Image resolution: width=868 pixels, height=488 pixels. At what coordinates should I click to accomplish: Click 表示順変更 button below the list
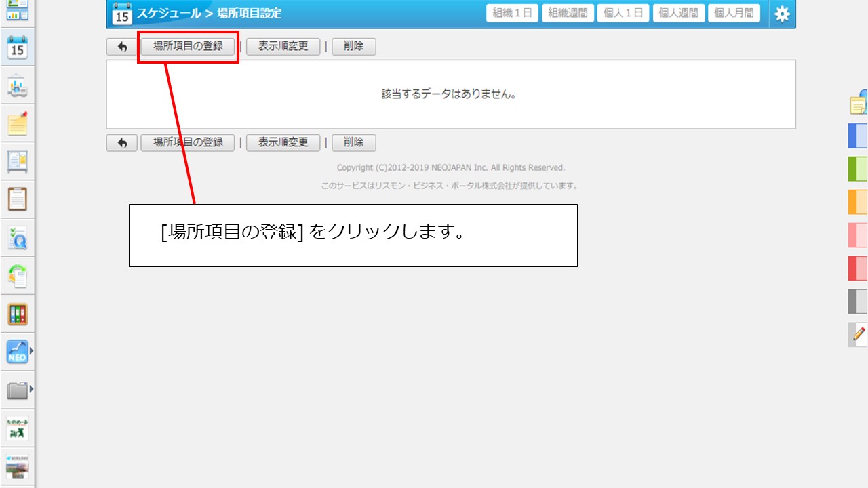(283, 142)
